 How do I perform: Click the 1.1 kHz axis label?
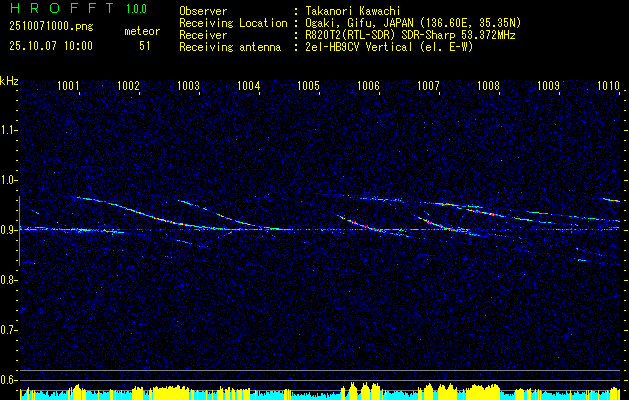click(x=8, y=130)
